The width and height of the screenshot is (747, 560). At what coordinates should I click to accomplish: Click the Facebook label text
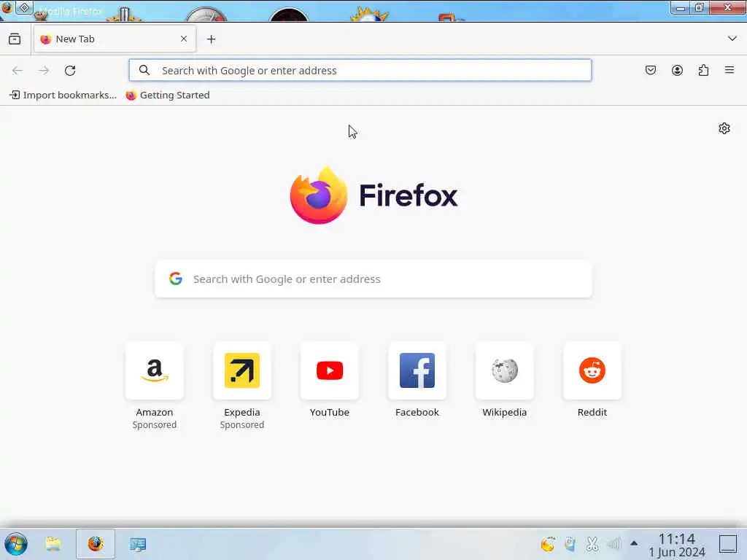(417, 413)
